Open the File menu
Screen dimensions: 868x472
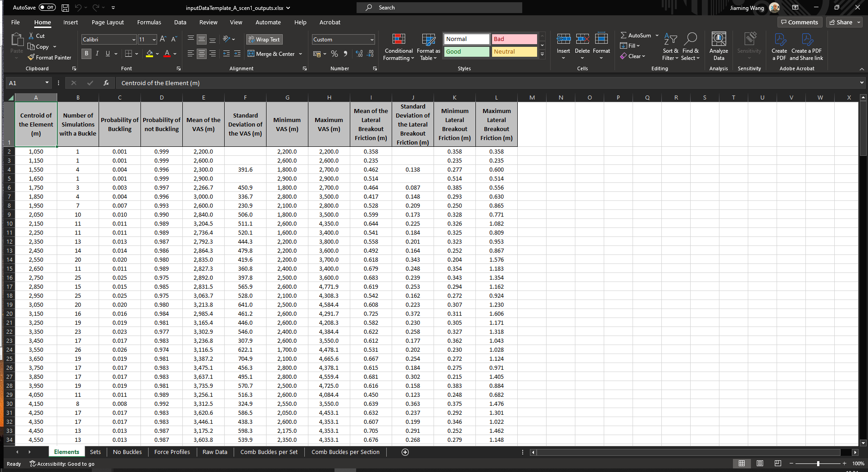pyautogui.click(x=15, y=22)
